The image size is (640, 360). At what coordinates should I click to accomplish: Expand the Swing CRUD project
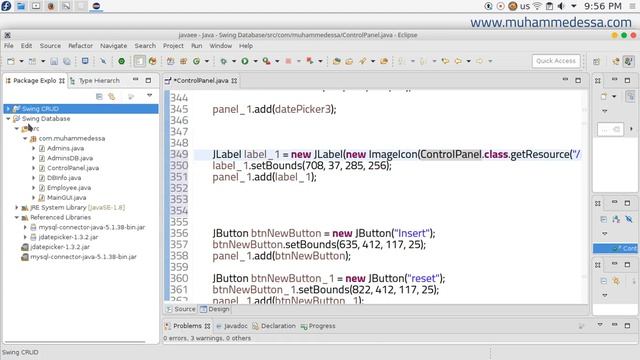[x=8, y=109]
